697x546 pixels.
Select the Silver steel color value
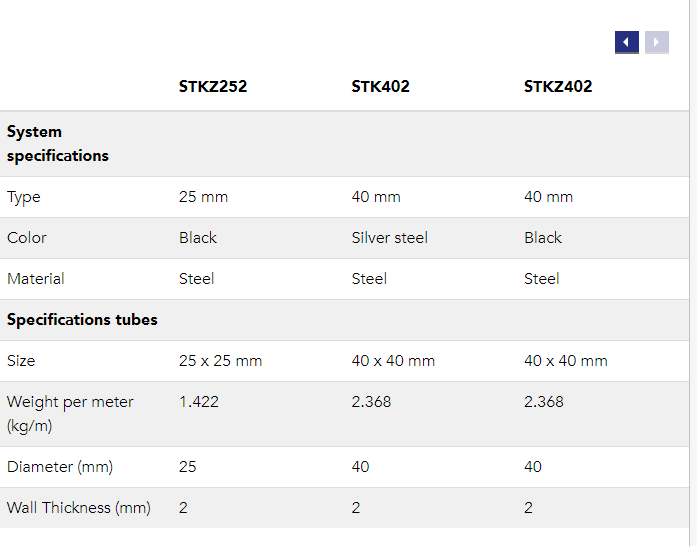[x=390, y=238]
